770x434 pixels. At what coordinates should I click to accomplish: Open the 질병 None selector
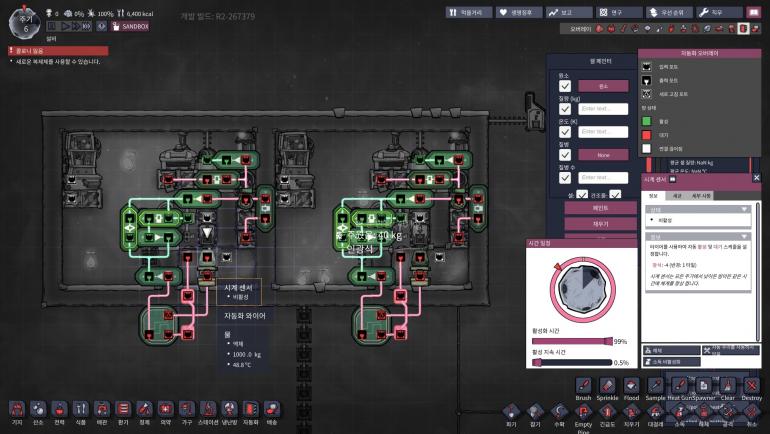click(604, 155)
